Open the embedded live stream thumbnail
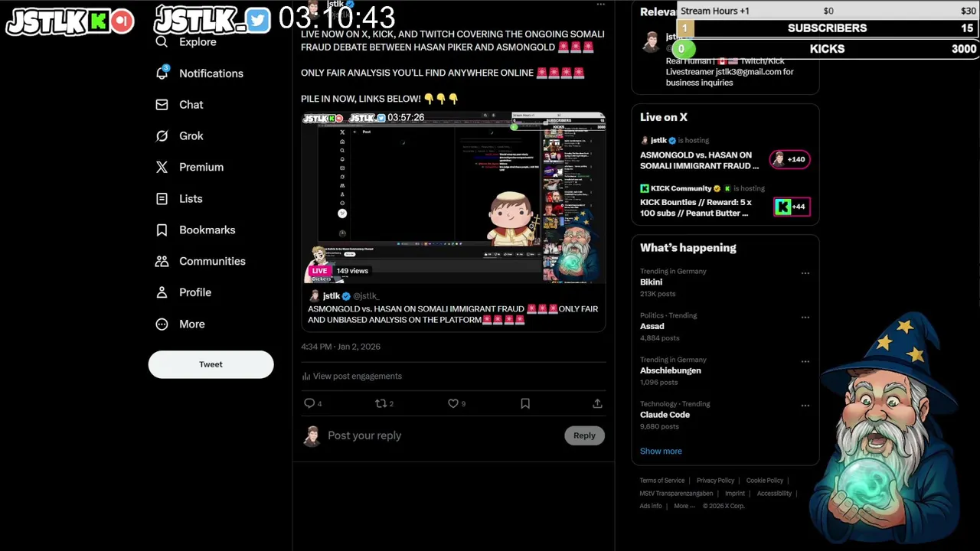The height and width of the screenshot is (551, 980). point(453,197)
